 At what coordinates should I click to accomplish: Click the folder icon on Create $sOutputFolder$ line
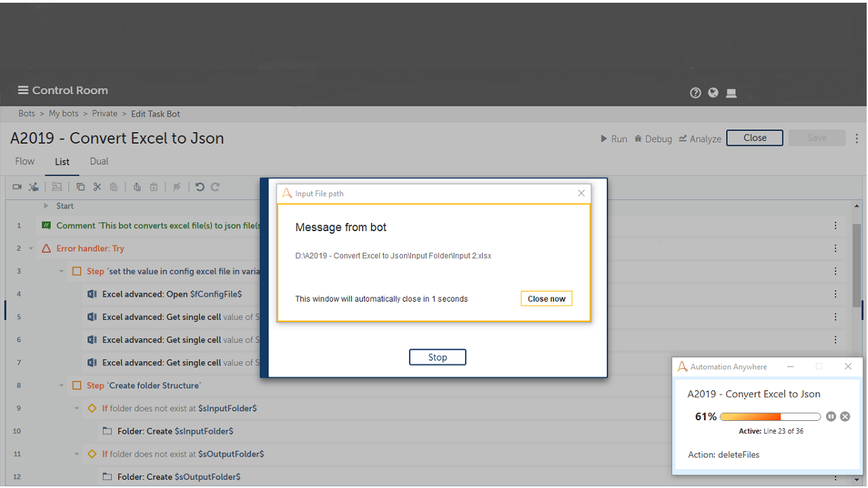(107, 476)
